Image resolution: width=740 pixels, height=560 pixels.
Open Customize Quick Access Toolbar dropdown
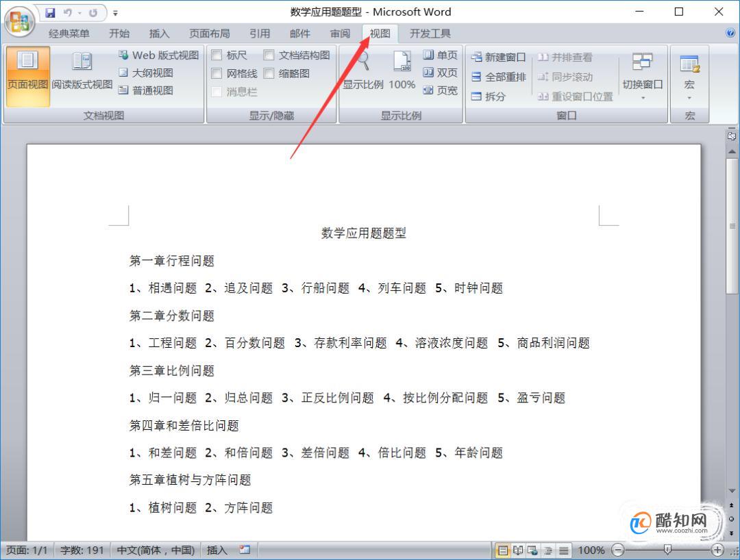(x=115, y=13)
